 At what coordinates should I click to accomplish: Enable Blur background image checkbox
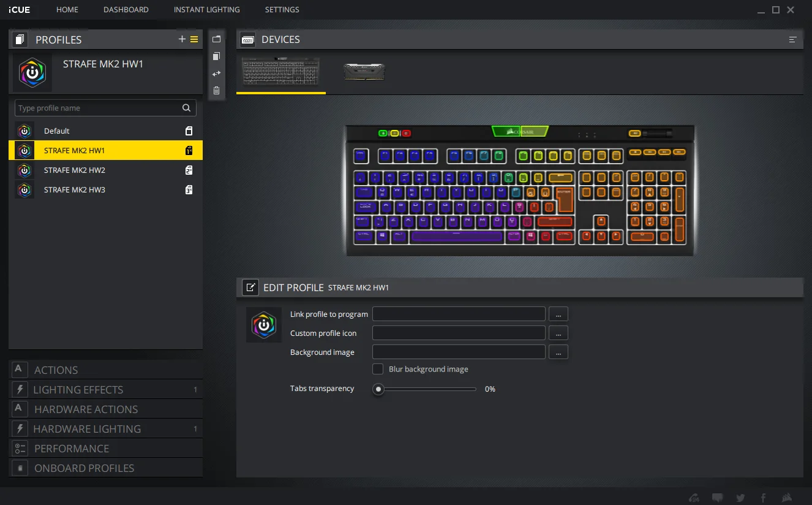coord(378,369)
